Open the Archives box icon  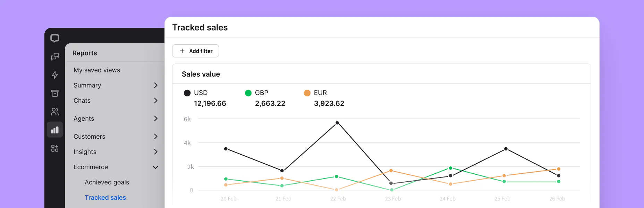click(x=55, y=93)
